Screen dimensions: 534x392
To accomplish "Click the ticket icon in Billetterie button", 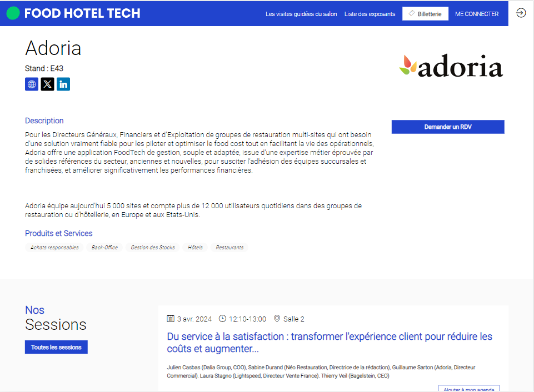I will click(412, 14).
